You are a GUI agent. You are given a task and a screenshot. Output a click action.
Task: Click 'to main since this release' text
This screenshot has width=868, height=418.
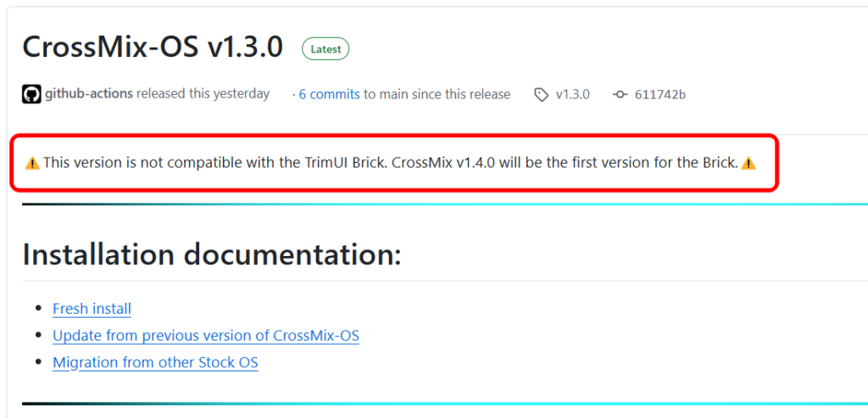click(x=437, y=94)
